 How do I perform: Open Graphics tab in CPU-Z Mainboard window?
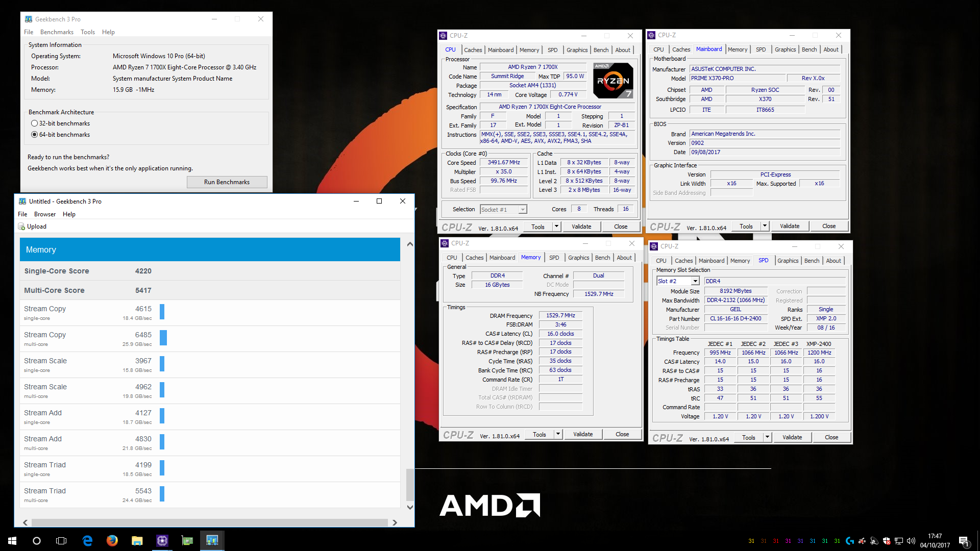(x=785, y=49)
